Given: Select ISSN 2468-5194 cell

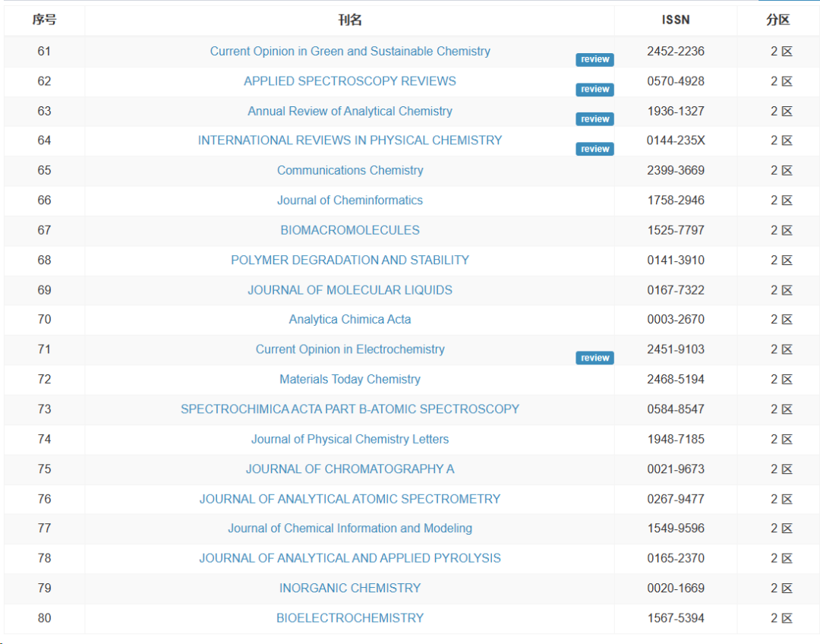Looking at the screenshot, I should pos(676,379).
